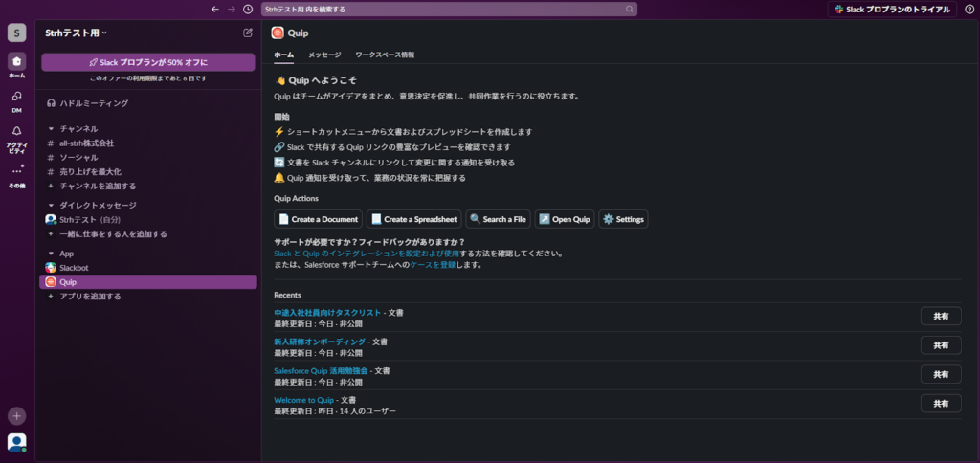980x463 pixels.
Task: Open the user profile avatar icon
Action: pos(16,442)
